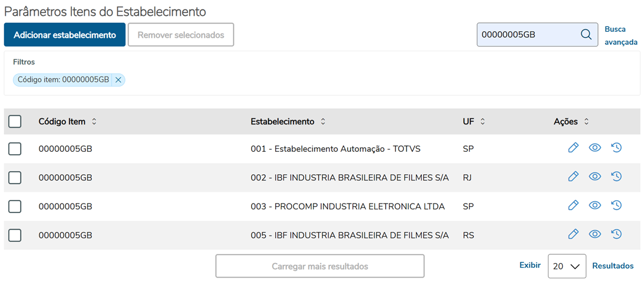View details of establishment 002 via eye icon
The image size is (644, 293).
point(595,177)
